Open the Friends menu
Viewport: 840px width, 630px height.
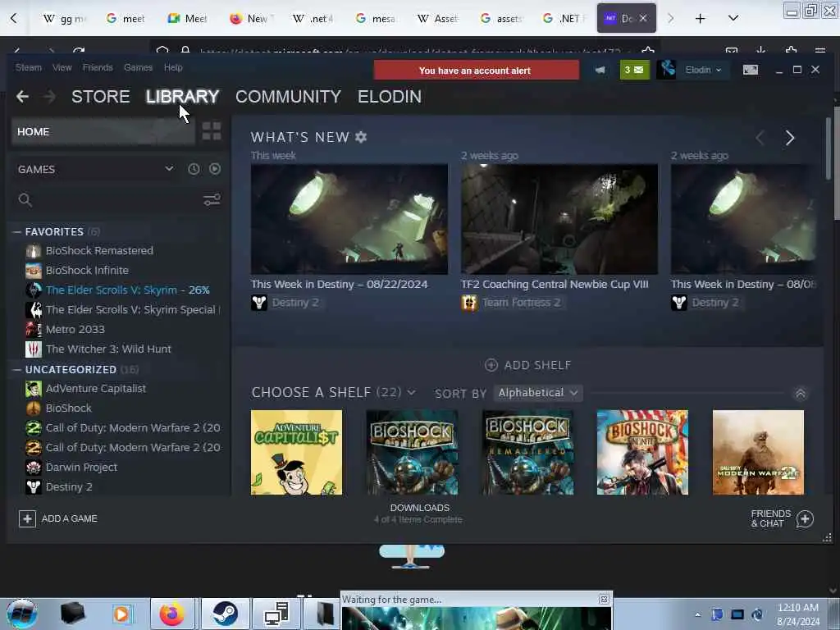coord(98,67)
